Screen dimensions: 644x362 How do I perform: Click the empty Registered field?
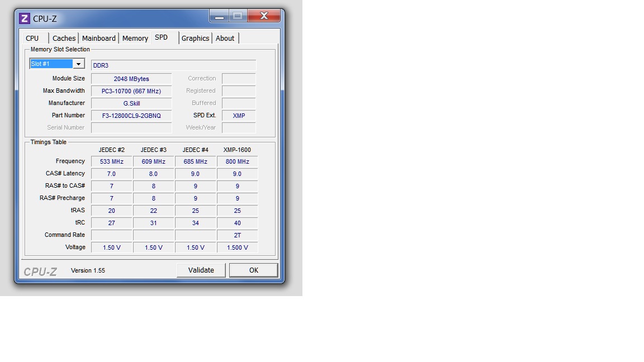click(239, 91)
